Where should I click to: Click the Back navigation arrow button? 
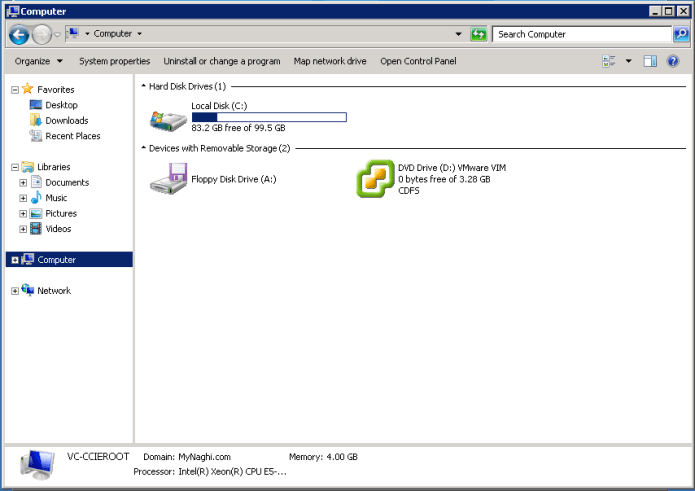click(x=18, y=35)
